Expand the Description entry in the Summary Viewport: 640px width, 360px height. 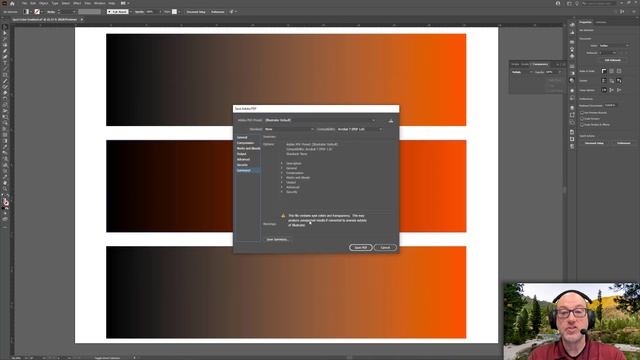click(282, 163)
